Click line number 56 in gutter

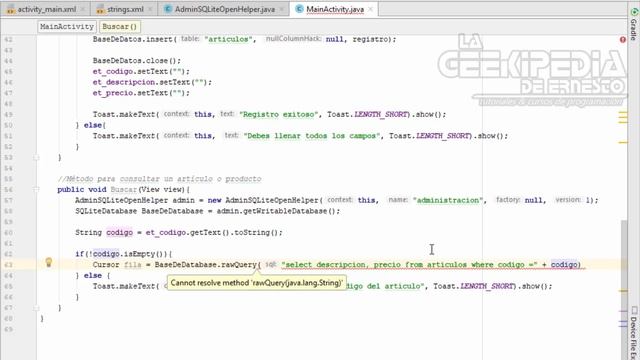[9, 190]
